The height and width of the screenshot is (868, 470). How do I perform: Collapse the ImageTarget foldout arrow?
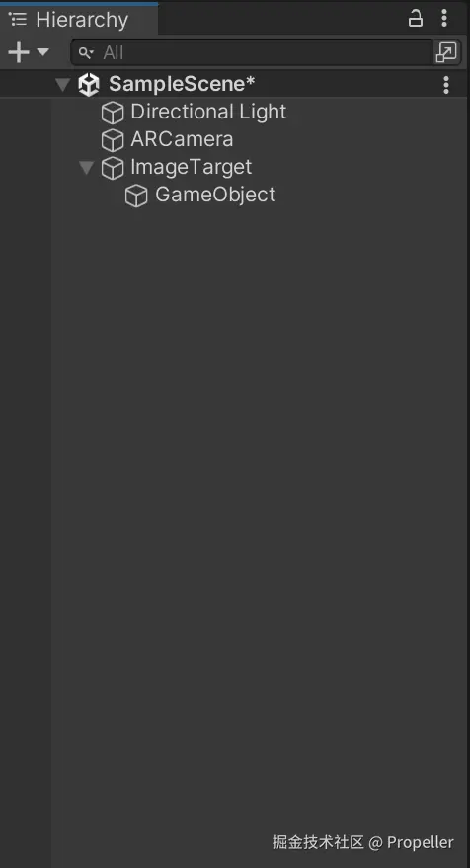tap(86, 167)
